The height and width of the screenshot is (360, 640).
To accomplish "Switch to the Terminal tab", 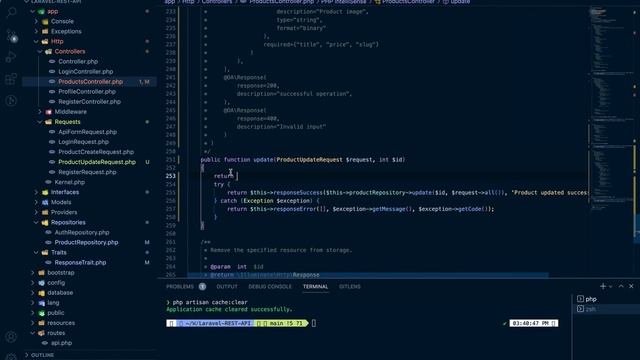I will 316,287.
